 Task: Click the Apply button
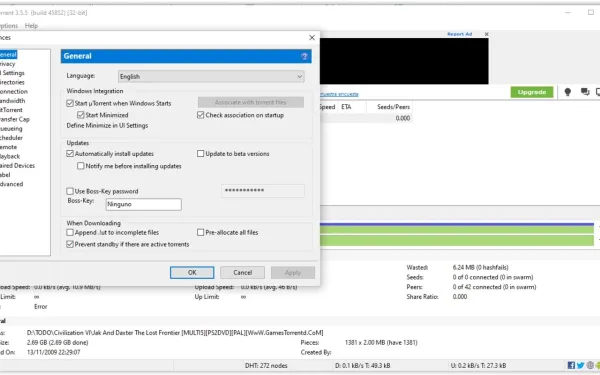click(x=293, y=272)
